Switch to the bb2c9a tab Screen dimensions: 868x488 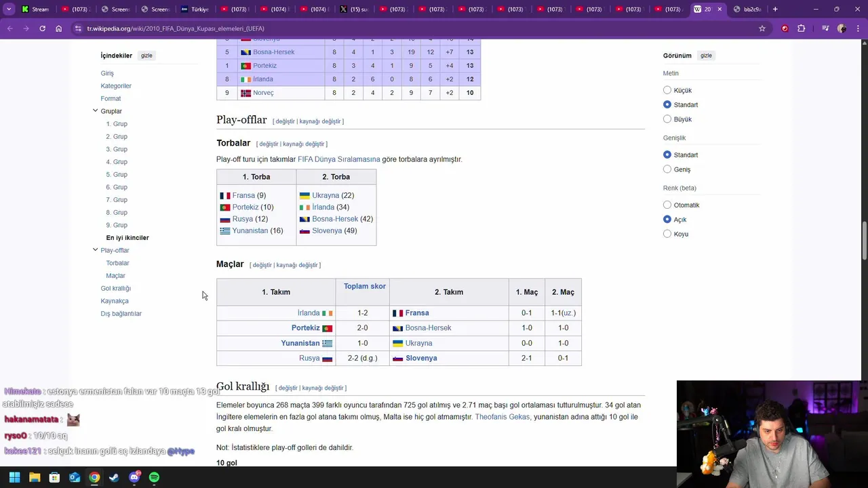(x=747, y=9)
